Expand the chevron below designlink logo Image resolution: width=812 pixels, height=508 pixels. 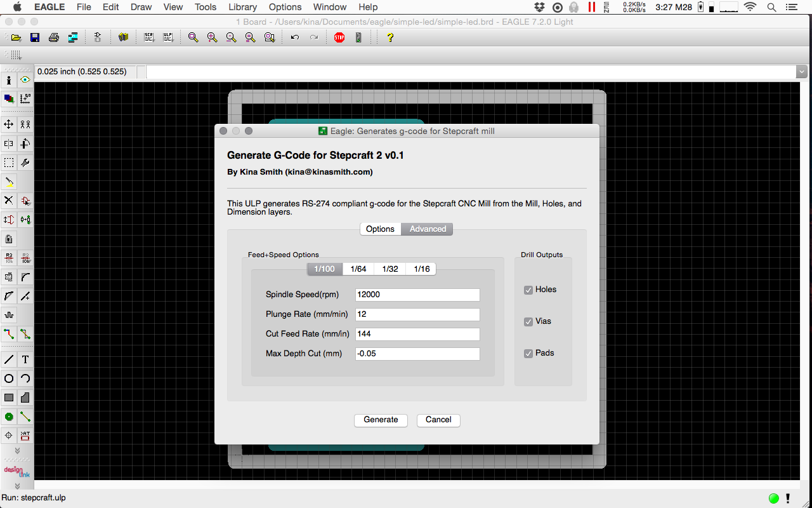[x=17, y=486]
